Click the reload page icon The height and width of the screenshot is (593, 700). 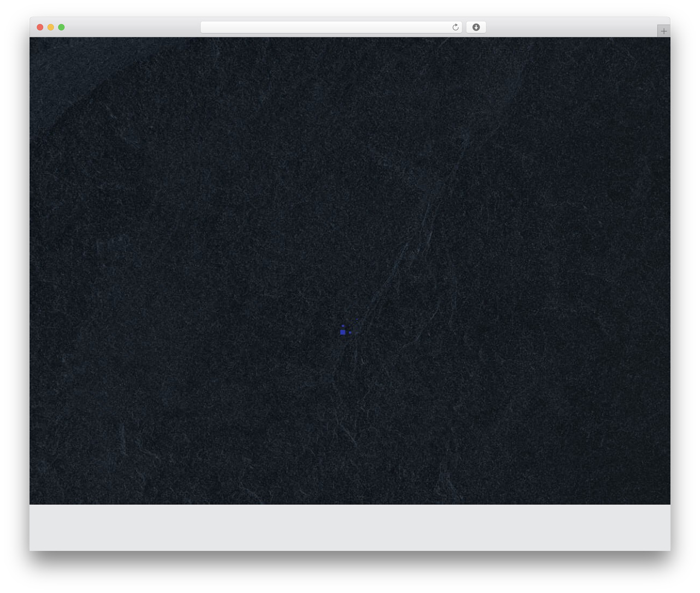[455, 27]
